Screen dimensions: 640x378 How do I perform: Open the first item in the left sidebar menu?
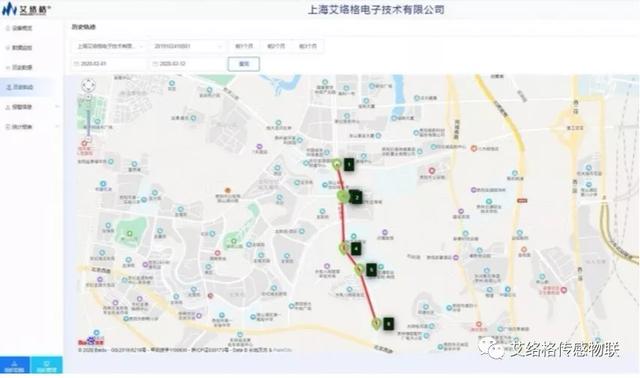click(x=32, y=28)
